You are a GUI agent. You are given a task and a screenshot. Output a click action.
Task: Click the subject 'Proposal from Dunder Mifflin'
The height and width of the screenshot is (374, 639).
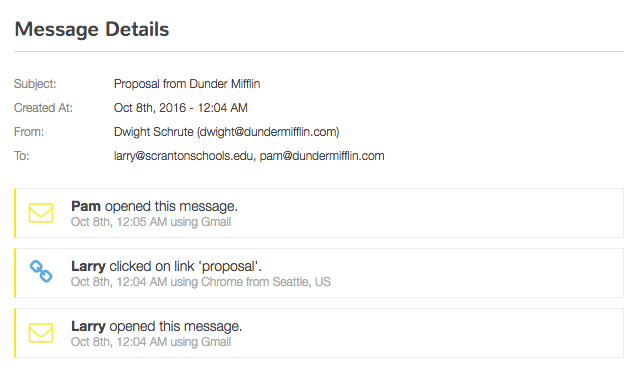point(187,84)
